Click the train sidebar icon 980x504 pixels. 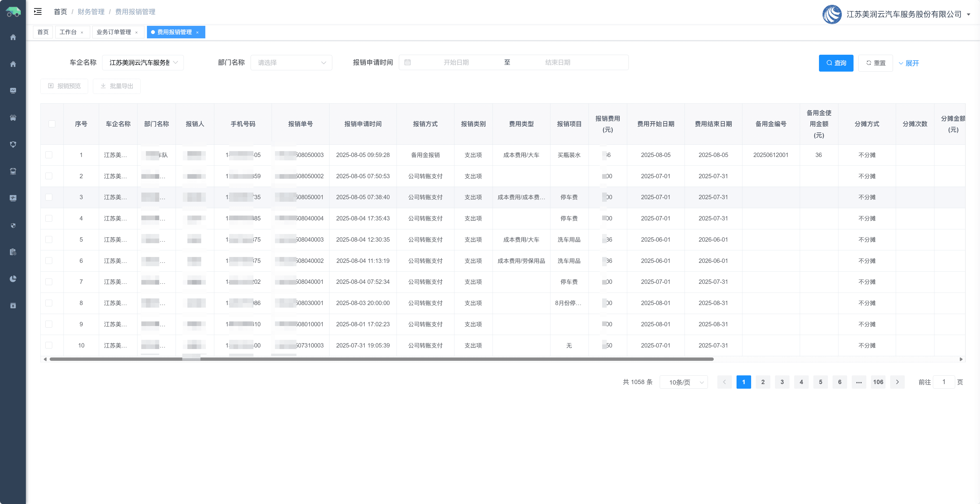tap(13, 171)
